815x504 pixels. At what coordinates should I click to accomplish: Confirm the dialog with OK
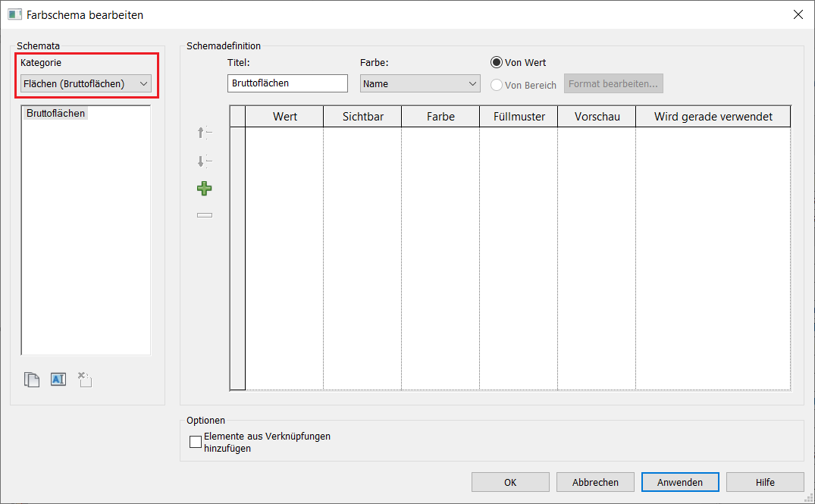tap(510, 482)
